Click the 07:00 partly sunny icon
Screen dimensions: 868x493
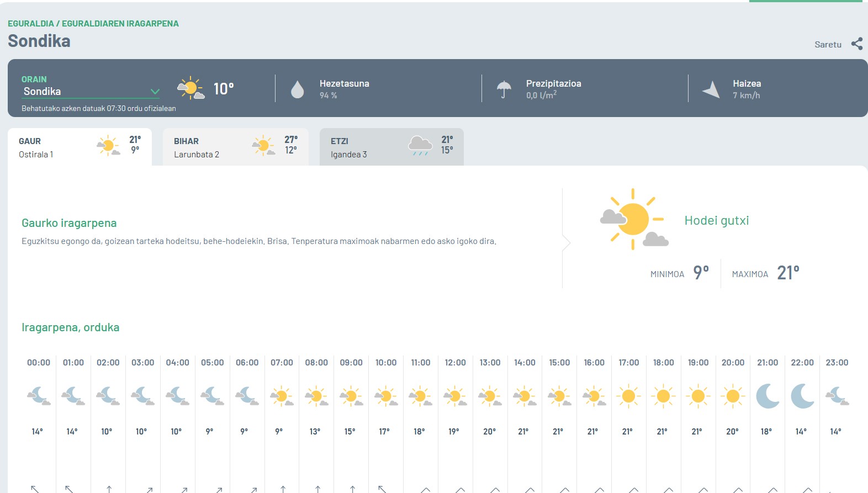click(x=282, y=396)
